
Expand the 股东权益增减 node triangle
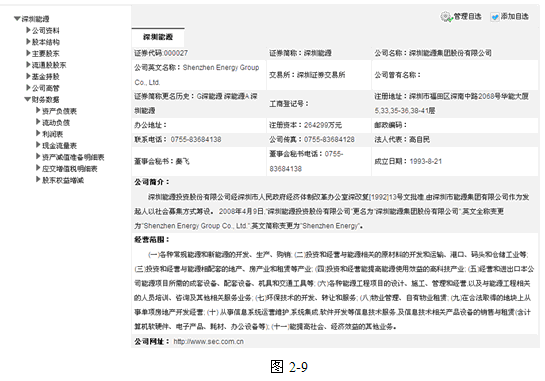click(x=38, y=179)
